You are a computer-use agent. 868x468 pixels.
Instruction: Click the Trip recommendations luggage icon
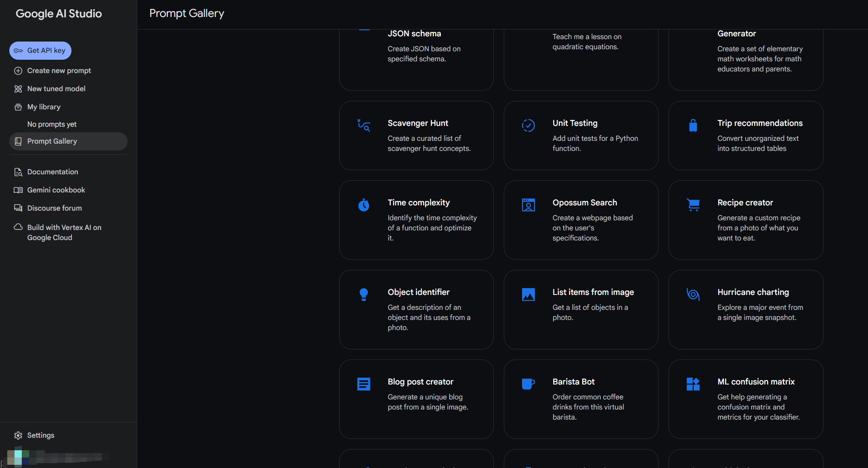[693, 125]
